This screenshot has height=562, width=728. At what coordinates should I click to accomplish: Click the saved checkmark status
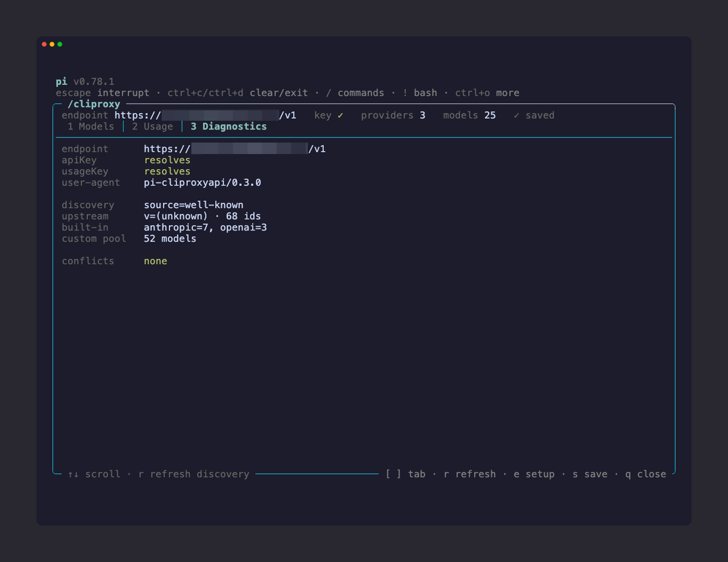[x=534, y=115]
